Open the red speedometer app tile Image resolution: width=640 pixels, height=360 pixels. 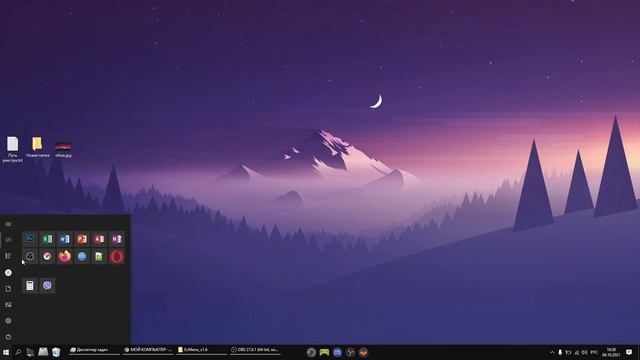[47, 256]
